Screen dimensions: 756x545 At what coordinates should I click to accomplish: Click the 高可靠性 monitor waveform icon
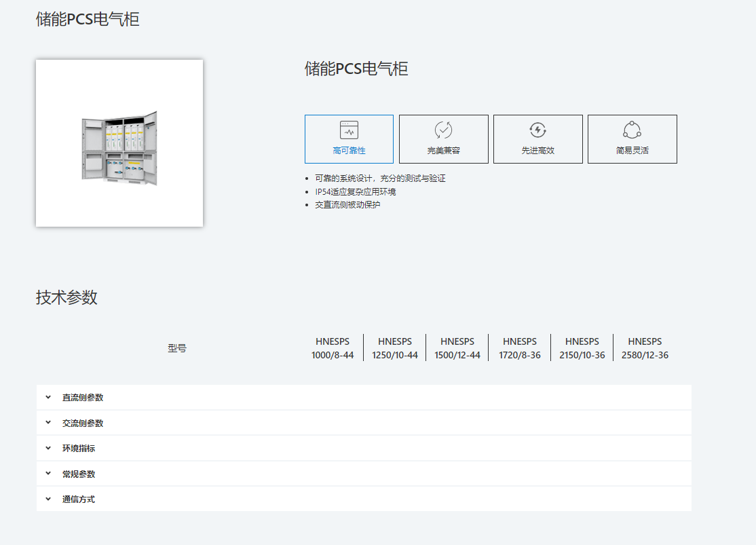[x=349, y=130]
